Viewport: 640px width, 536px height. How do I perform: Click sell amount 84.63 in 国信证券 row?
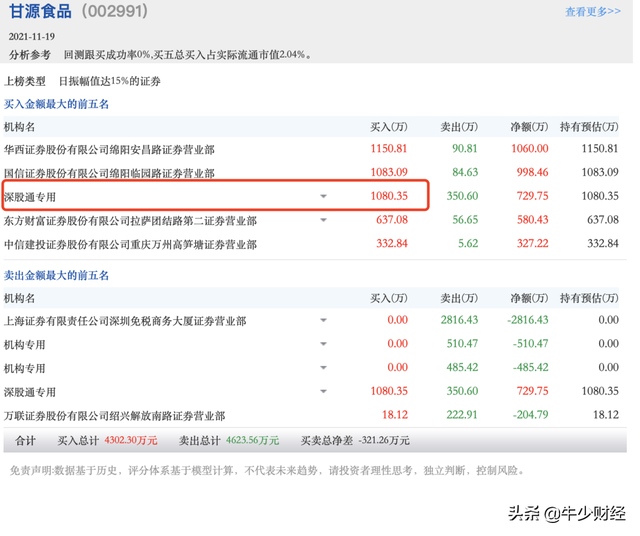(x=465, y=172)
